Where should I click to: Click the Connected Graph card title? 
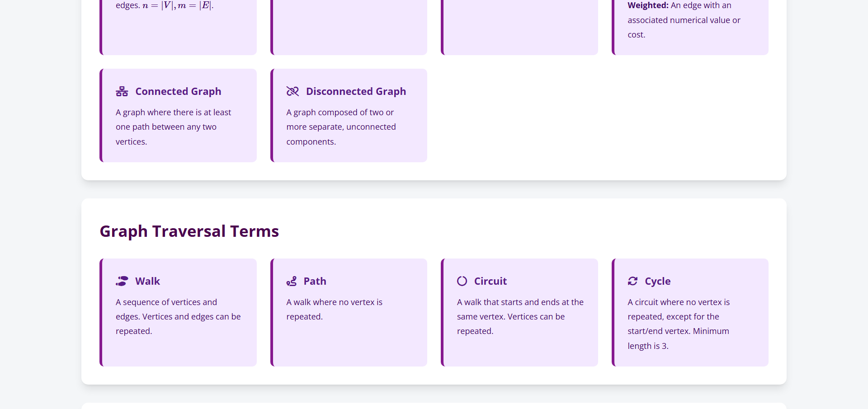coord(178,91)
